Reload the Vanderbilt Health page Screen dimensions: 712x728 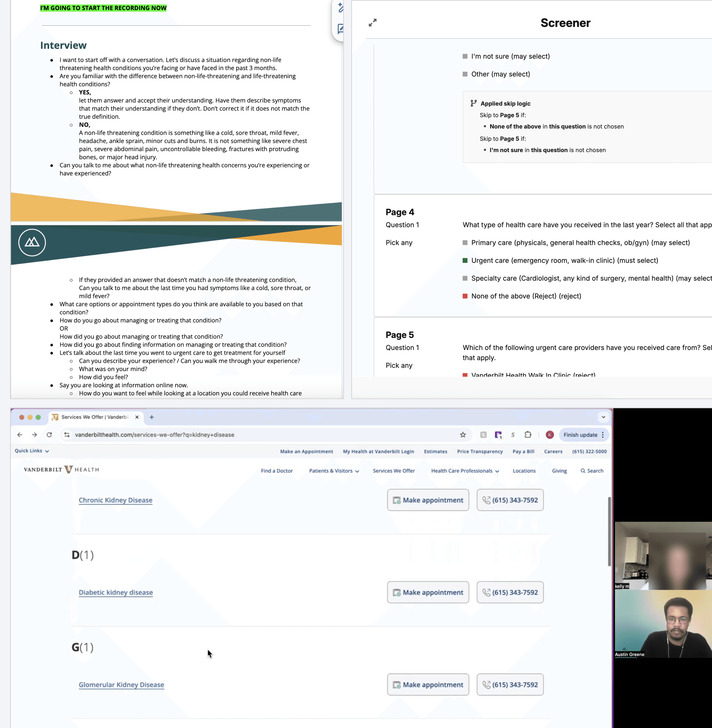[49, 434]
